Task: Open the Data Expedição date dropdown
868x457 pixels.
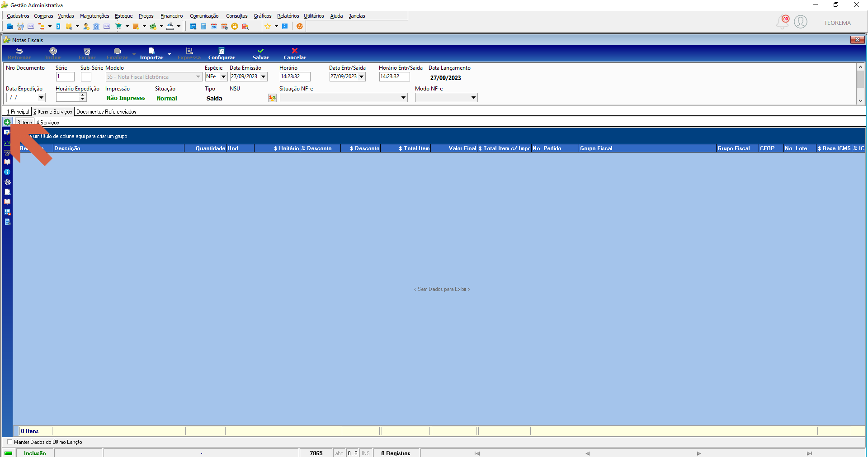Action: point(41,97)
